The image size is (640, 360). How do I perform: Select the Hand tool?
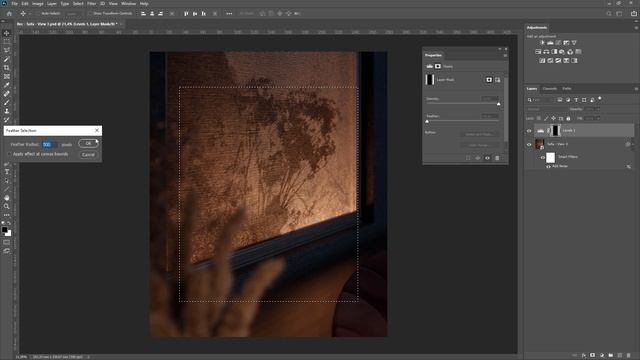click(x=7, y=198)
